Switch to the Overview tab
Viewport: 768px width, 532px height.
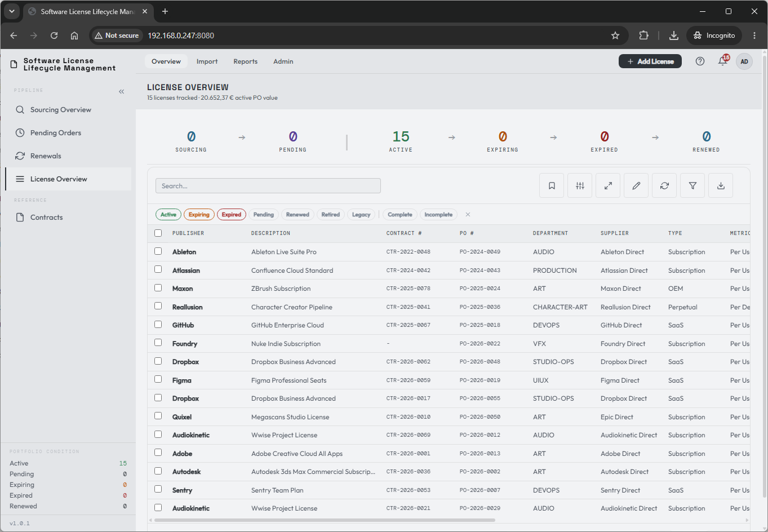point(166,61)
